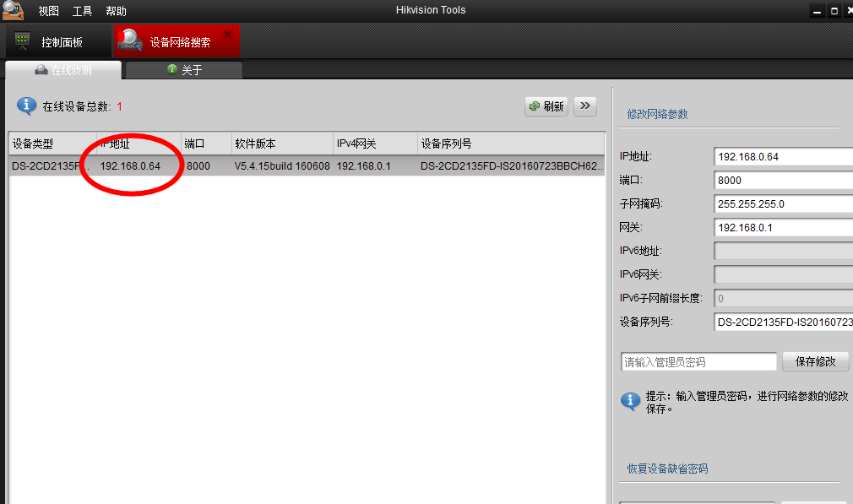The image size is (853, 504).
Task: Select the 8000 port cell in device row
Action: pyautogui.click(x=198, y=165)
